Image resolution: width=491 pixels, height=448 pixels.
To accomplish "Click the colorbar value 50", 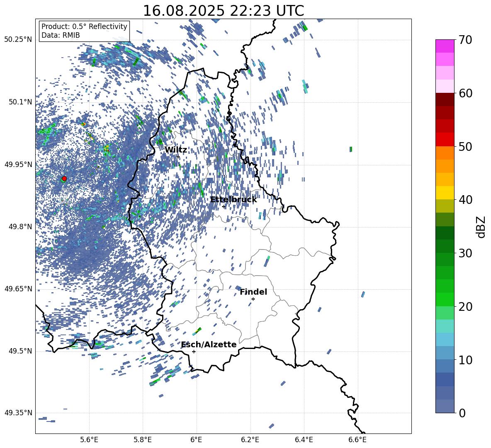I will [465, 146].
